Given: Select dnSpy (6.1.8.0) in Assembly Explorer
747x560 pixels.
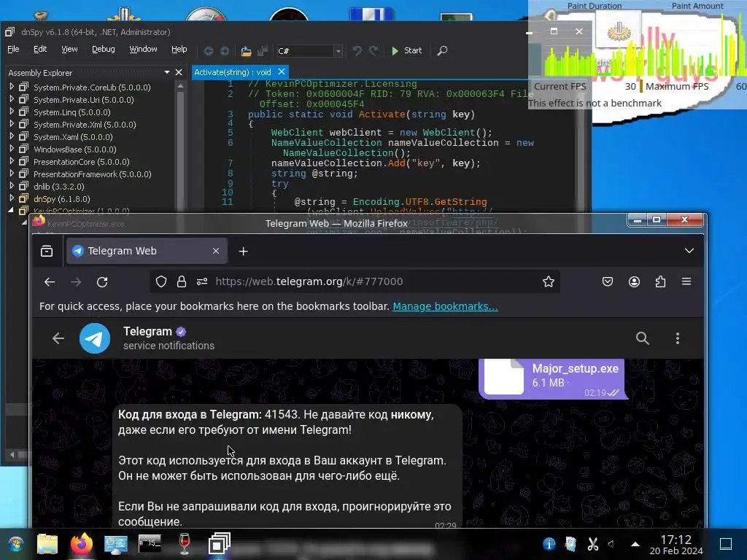Looking at the screenshot, I should pos(61,199).
